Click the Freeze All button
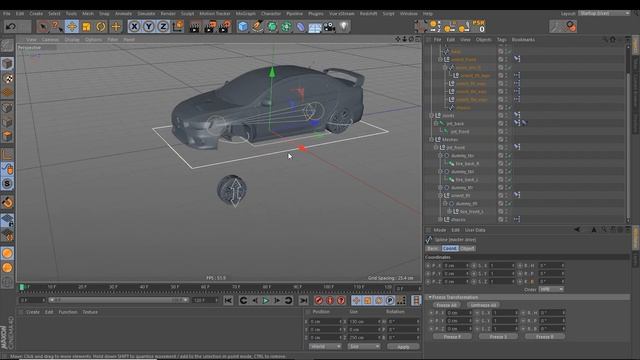 click(446, 305)
